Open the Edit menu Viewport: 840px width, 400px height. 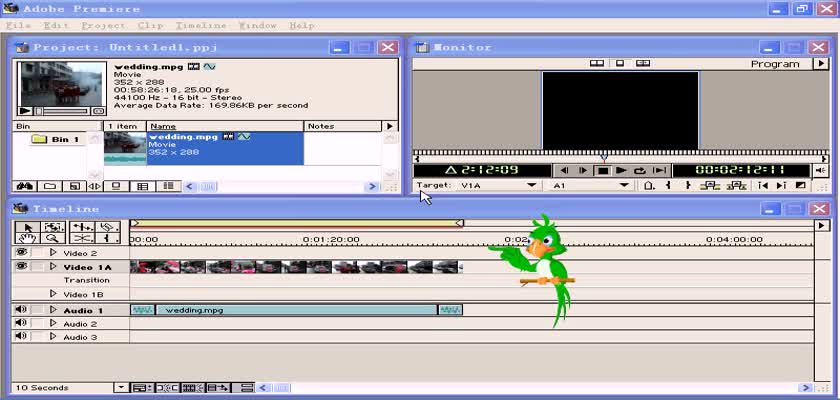56,26
